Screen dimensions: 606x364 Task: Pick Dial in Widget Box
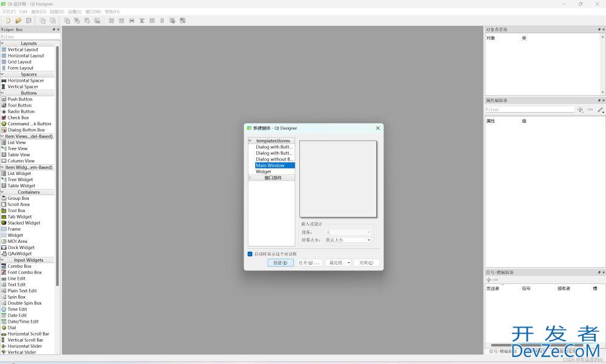[x=12, y=328]
